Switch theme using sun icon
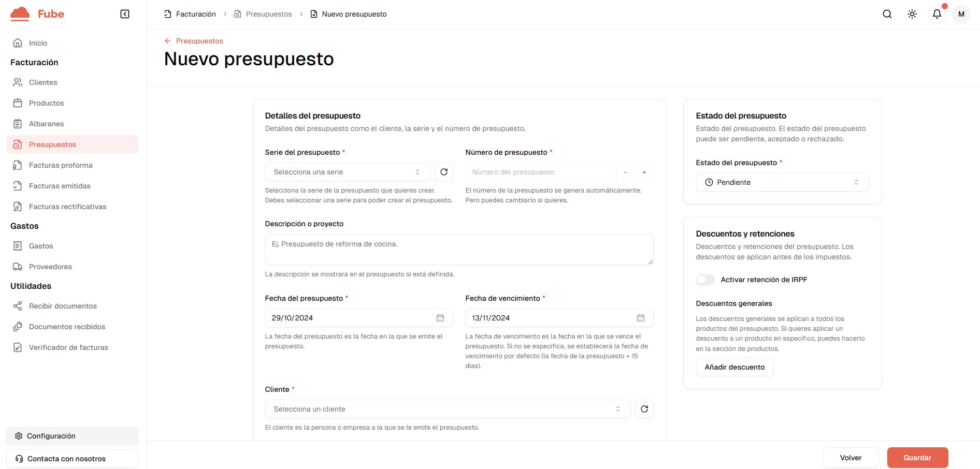Viewport: 980px width, 469px height. coord(912,14)
